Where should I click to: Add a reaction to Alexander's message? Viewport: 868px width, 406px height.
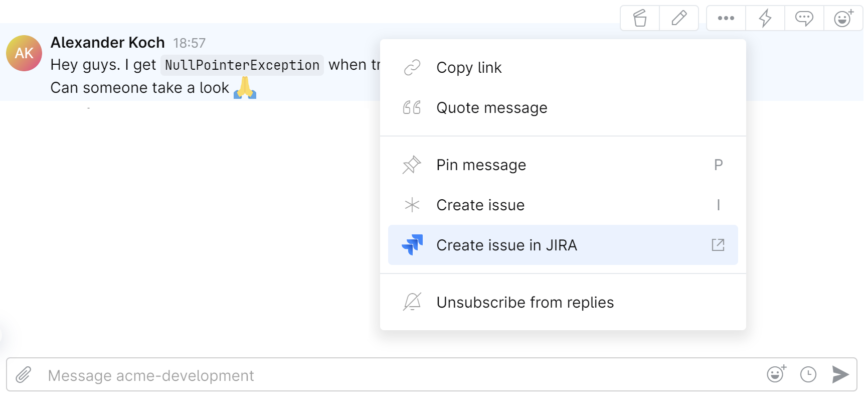coord(843,19)
